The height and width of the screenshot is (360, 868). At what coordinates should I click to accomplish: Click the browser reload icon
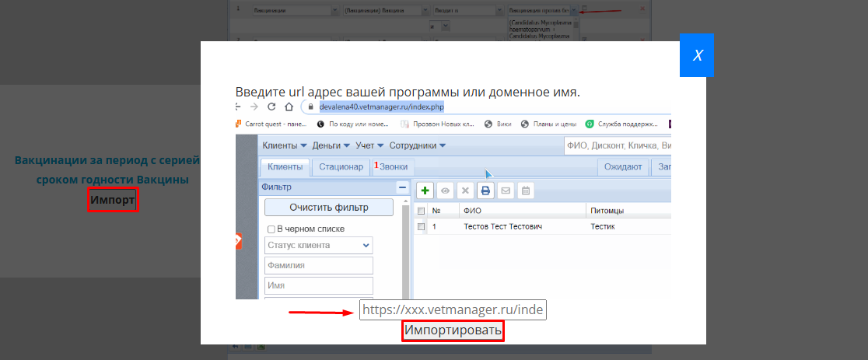[271, 107]
